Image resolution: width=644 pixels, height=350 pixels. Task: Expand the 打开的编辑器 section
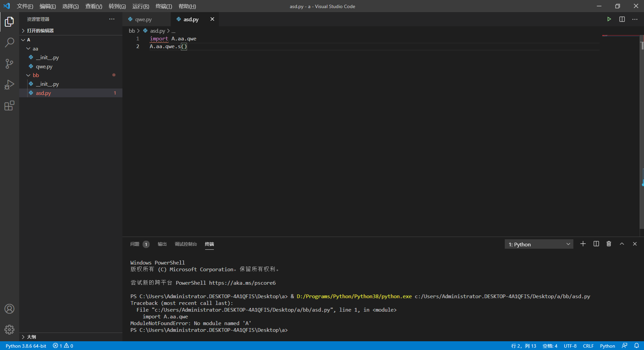pyautogui.click(x=71, y=31)
